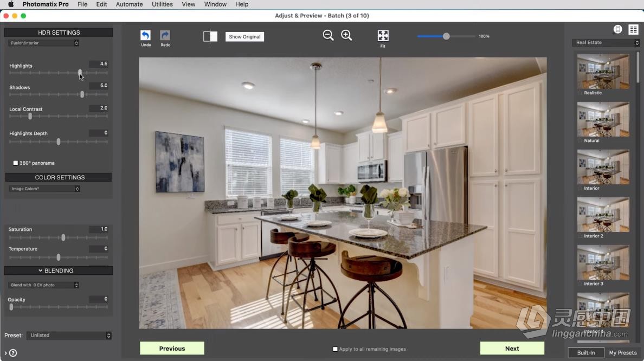Apply the Interior preset thumbnail
Screen dimensions: 644x361
point(603,167)
